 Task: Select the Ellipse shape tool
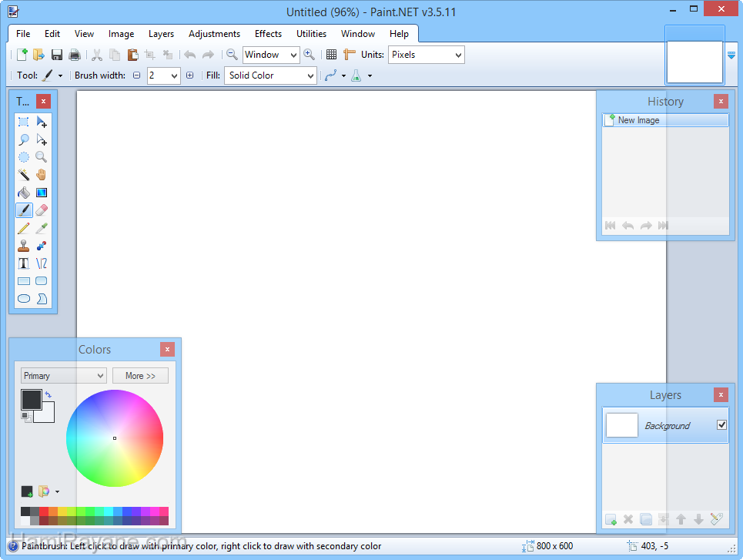(x=23, y=298)
